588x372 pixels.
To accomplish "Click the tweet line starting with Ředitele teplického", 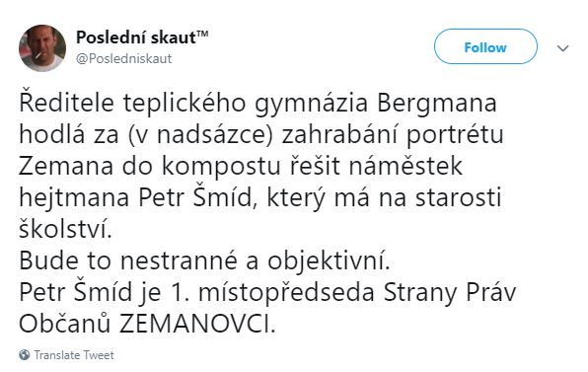I will coord(258,104).
